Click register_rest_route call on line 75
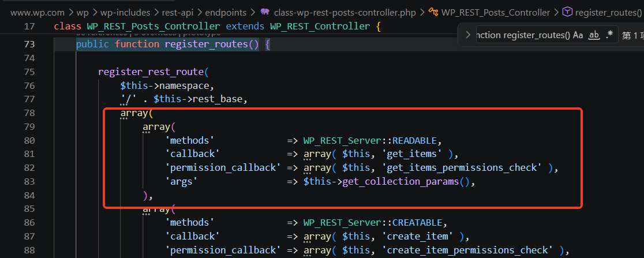This screenshot has width=644, height=258. tap(151, 72)
